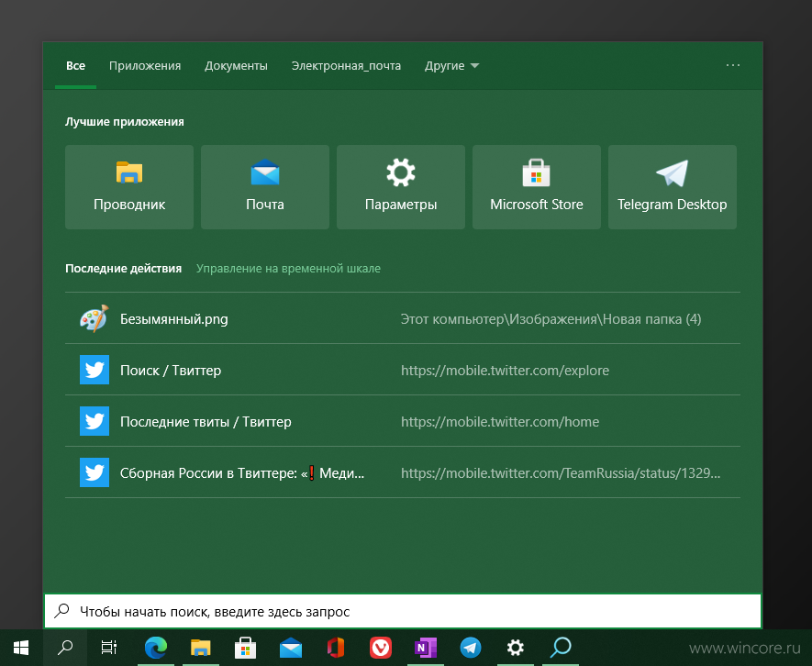This screenshot has height=666, width=812.
Task: Launch the Telegram Desktop tile
Action: [673, 187]
